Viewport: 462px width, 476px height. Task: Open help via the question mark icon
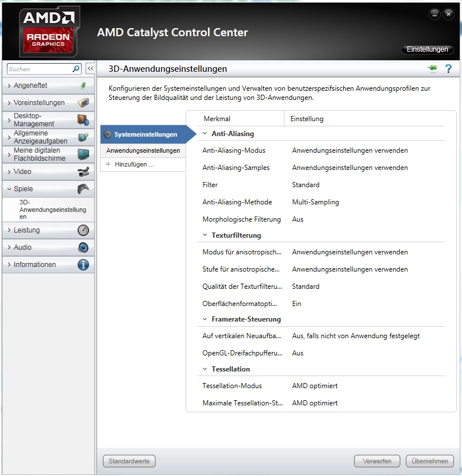click(x=448, y=68)
